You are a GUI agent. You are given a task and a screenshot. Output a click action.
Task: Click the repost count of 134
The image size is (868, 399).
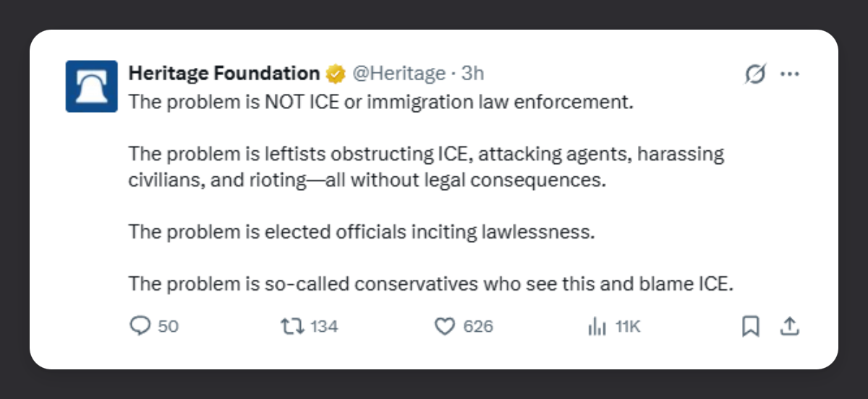(324, 327)
